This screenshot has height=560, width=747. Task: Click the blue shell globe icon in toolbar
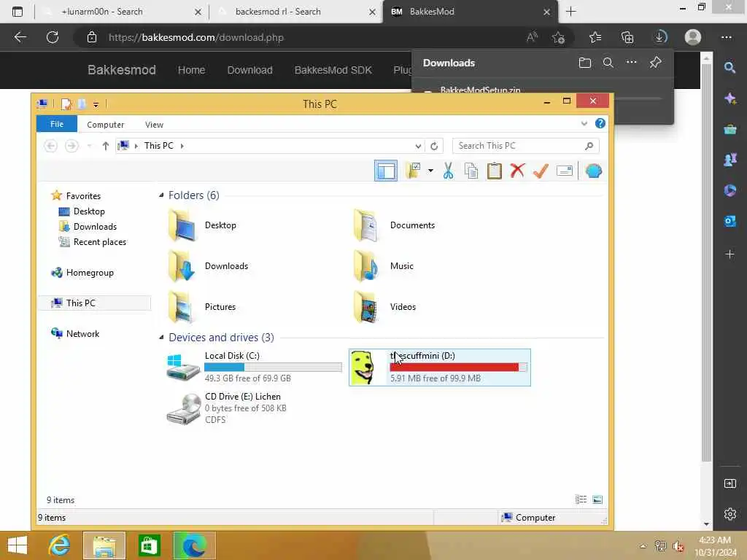pos(594,171)
